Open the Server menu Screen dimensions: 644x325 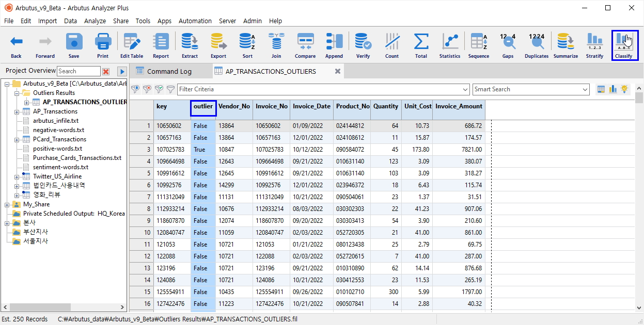[227, 21]
